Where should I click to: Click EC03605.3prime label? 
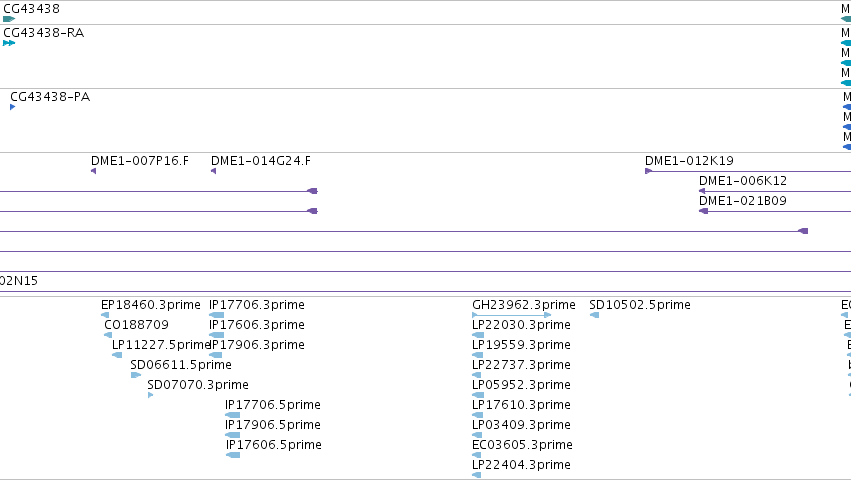point(523,445)
